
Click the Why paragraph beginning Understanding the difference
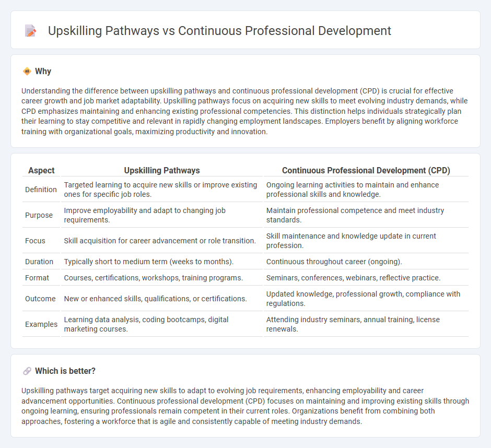(x=244, y=111)
